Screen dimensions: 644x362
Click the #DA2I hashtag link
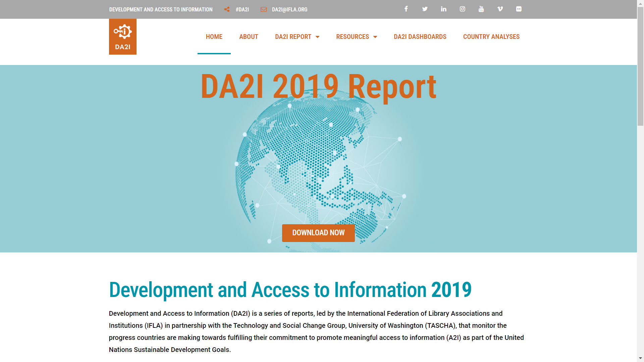pyautogui.click(x=242, y=9)
